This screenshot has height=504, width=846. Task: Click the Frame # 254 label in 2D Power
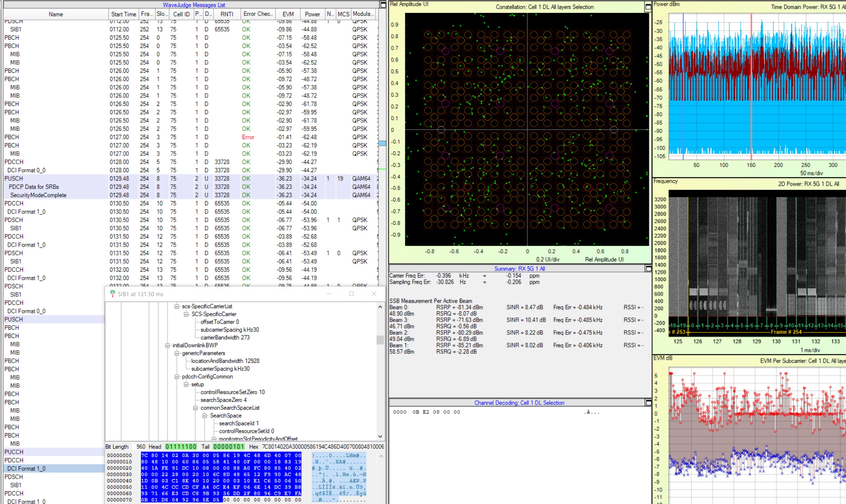click(786, 332)
